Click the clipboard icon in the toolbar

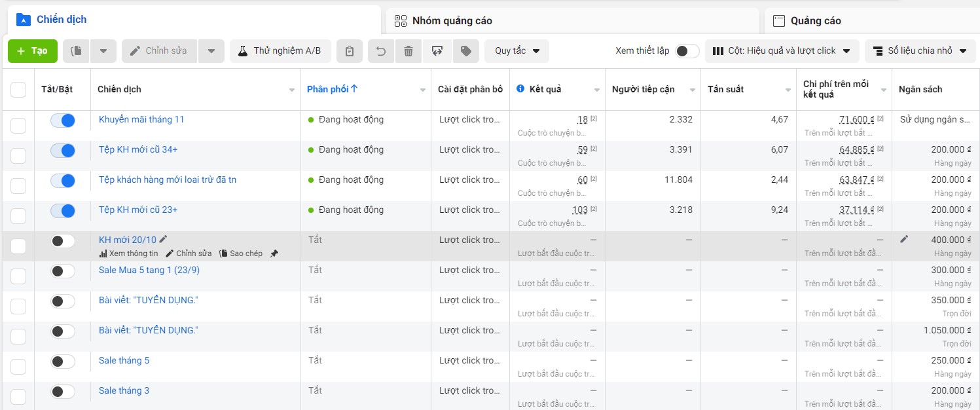click(x=349, y=50)
